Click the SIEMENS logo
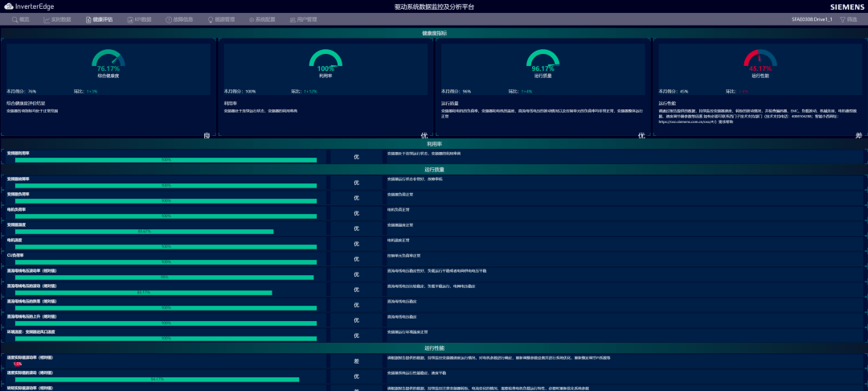This screenshot has width=868, height=391. 847,6
